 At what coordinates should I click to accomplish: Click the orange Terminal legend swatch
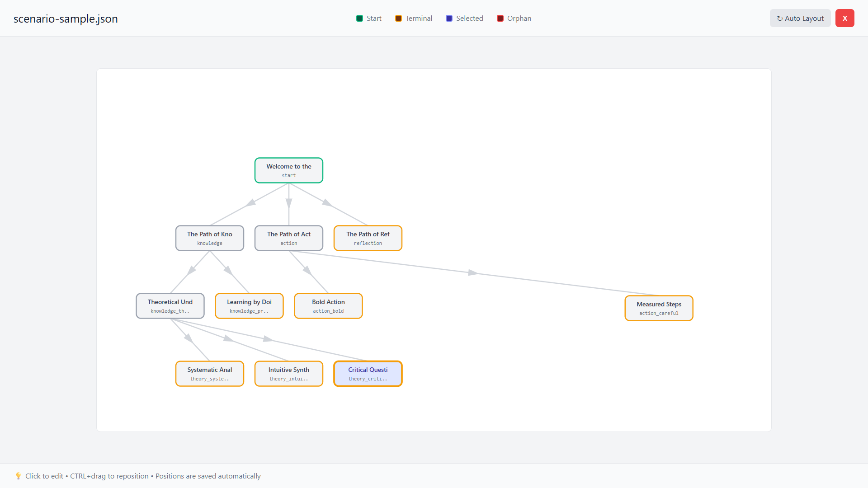click(398, 19)
